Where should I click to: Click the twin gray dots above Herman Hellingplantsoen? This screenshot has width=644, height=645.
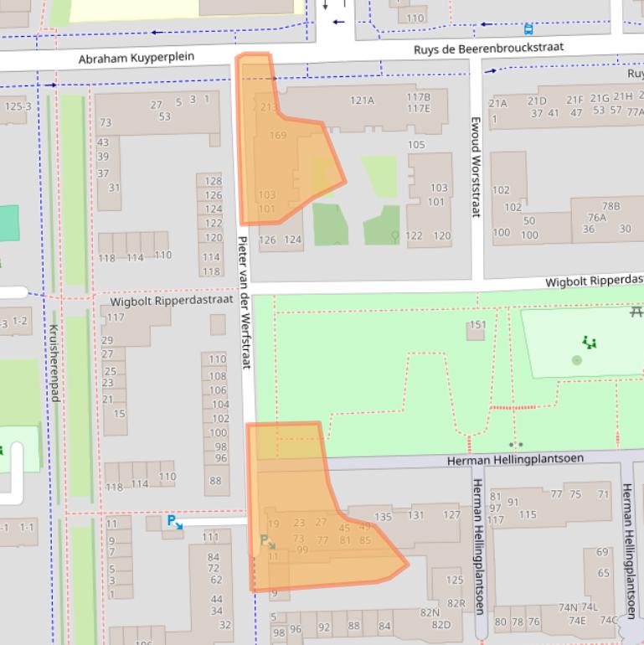click(516, 445)
